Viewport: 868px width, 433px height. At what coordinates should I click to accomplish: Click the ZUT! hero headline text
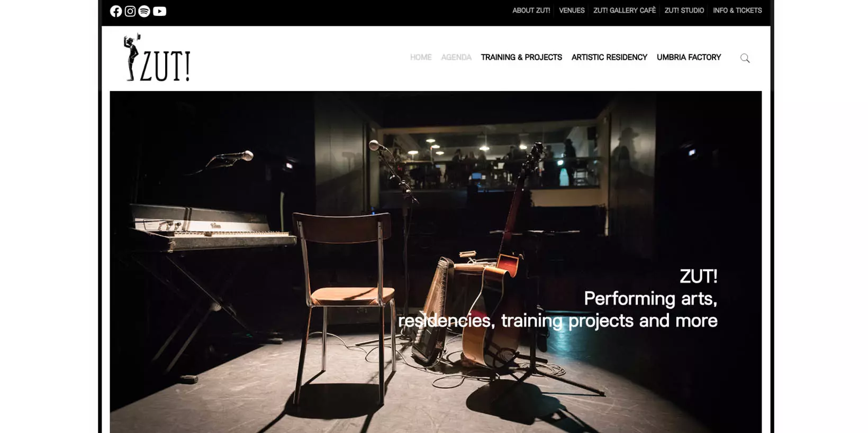(699, 276)
